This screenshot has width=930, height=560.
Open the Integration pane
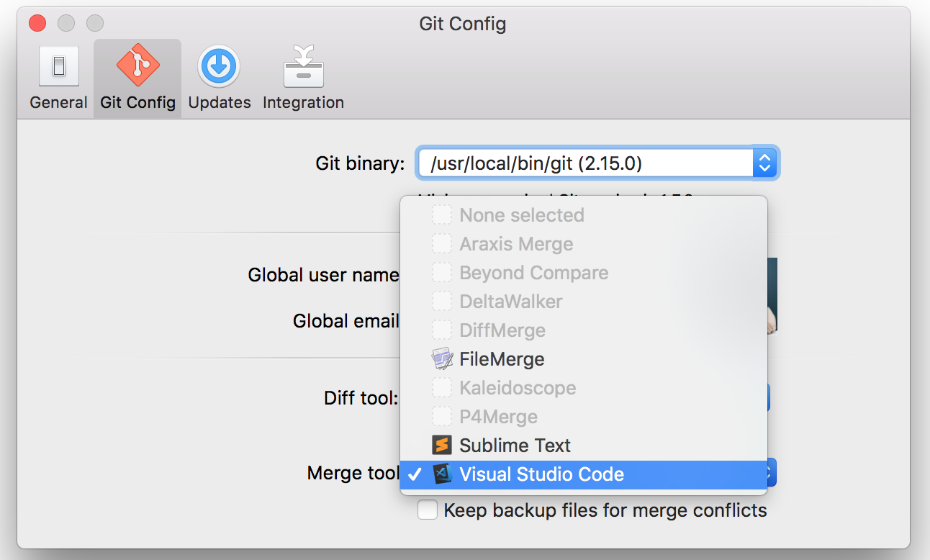pos(302,76)
